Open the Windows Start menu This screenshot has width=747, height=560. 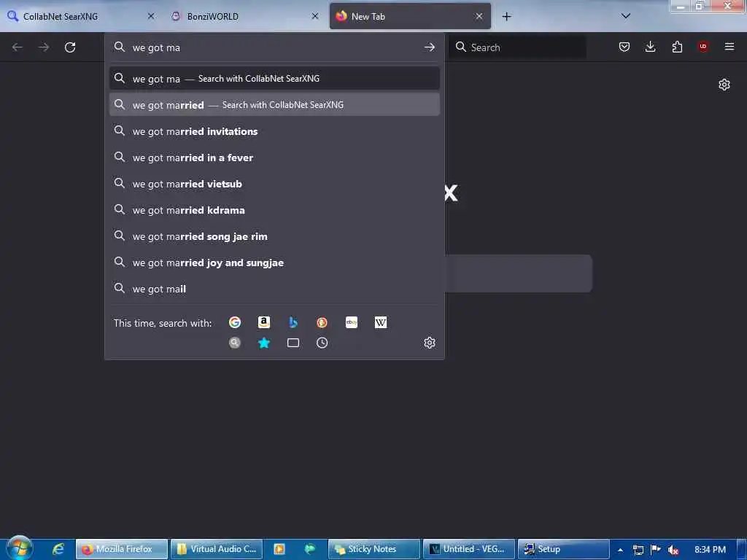coord(20,548)
